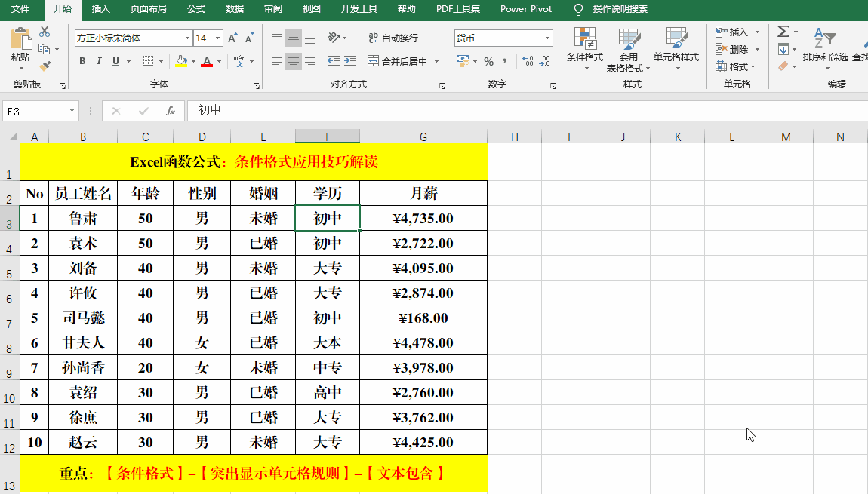Decrease font size with small A icon

click(x=250, y=38)
